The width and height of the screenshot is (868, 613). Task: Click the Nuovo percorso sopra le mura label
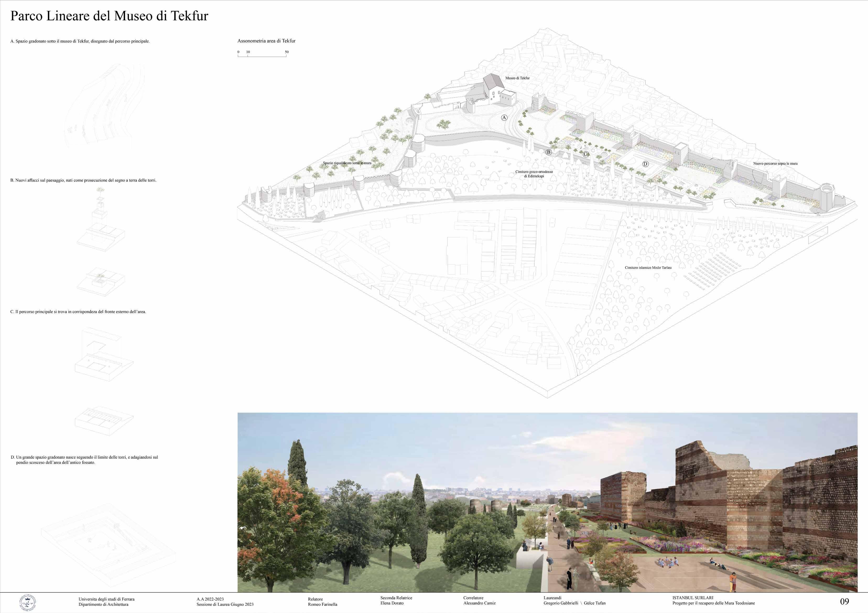pos(775,164)
